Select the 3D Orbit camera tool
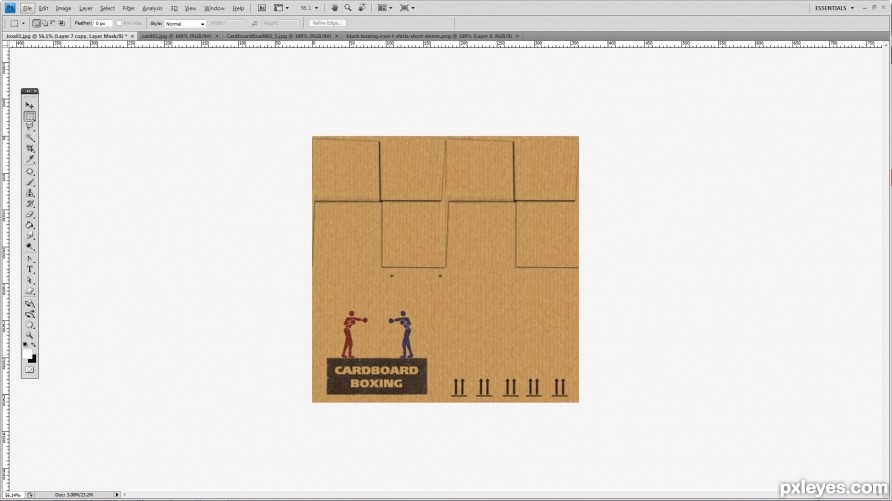 point(30,314)
